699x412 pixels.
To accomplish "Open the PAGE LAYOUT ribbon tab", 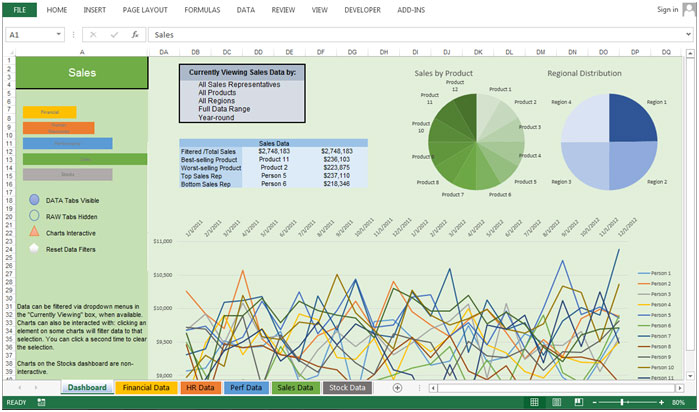I will [x=145, y=10].
